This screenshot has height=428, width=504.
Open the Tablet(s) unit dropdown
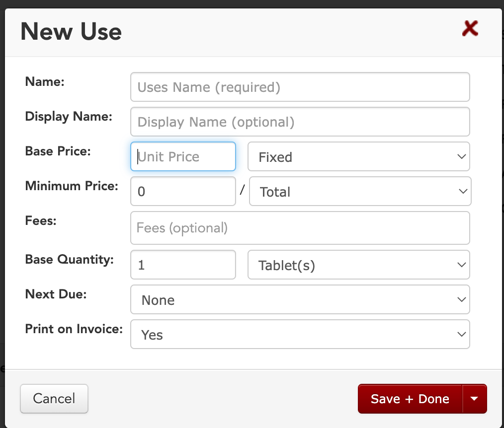point(359,265)
